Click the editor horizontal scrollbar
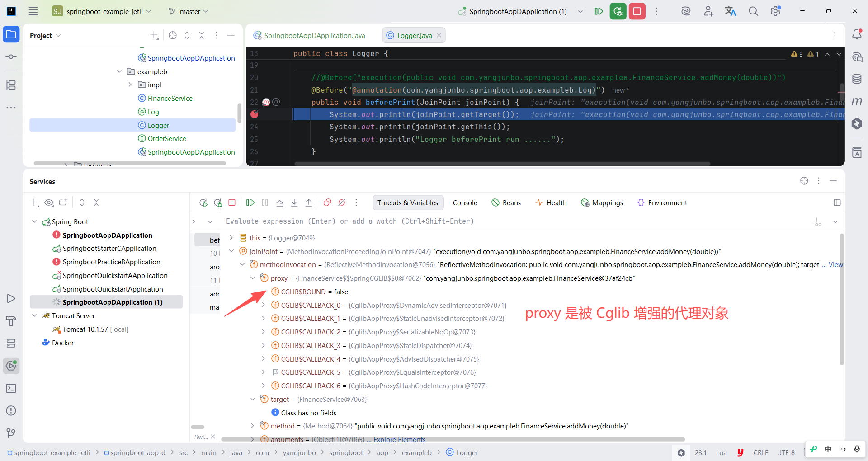Screen dimensions: 868x461 point(502,164)
